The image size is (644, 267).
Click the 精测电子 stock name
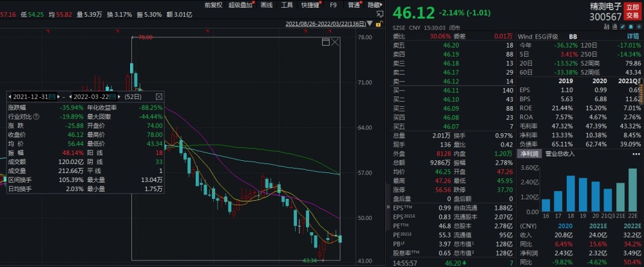607,6
